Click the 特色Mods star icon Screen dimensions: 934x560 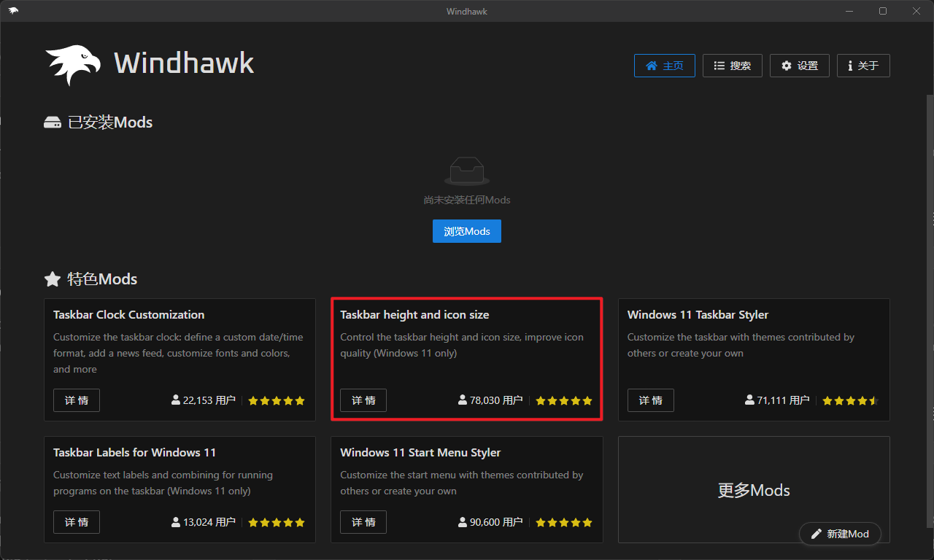pos(53,279)
